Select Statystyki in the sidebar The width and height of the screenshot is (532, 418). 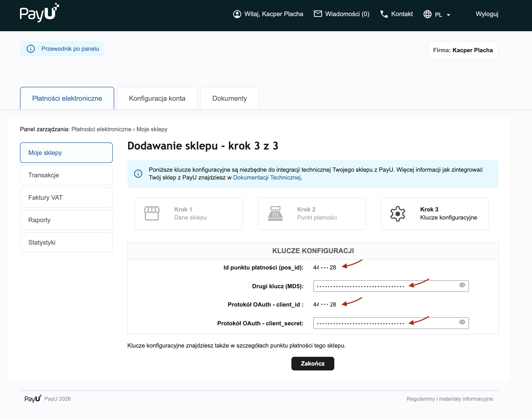[x=66, y=242]
